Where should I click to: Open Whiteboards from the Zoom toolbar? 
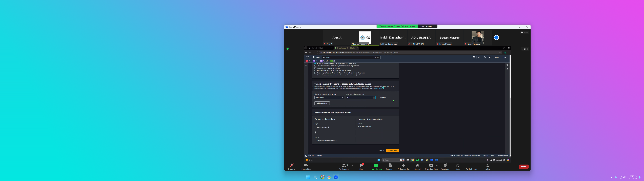(x=472, y=166)
